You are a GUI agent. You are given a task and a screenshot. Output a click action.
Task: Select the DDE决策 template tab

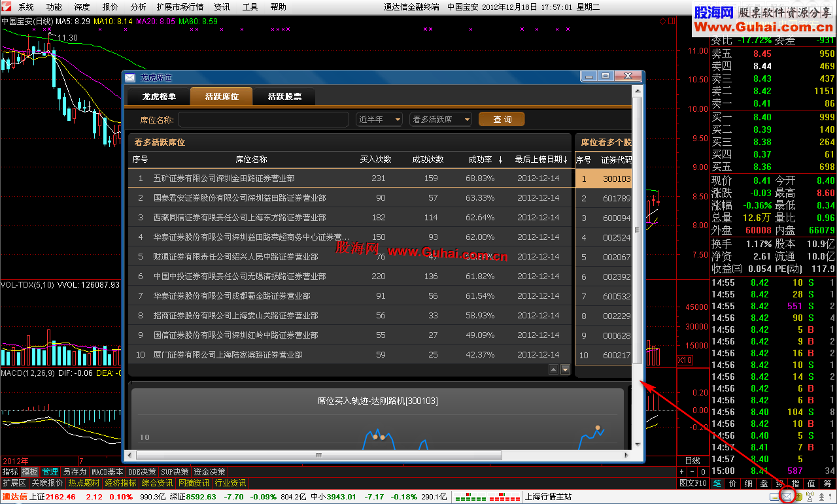pos(142,471)
